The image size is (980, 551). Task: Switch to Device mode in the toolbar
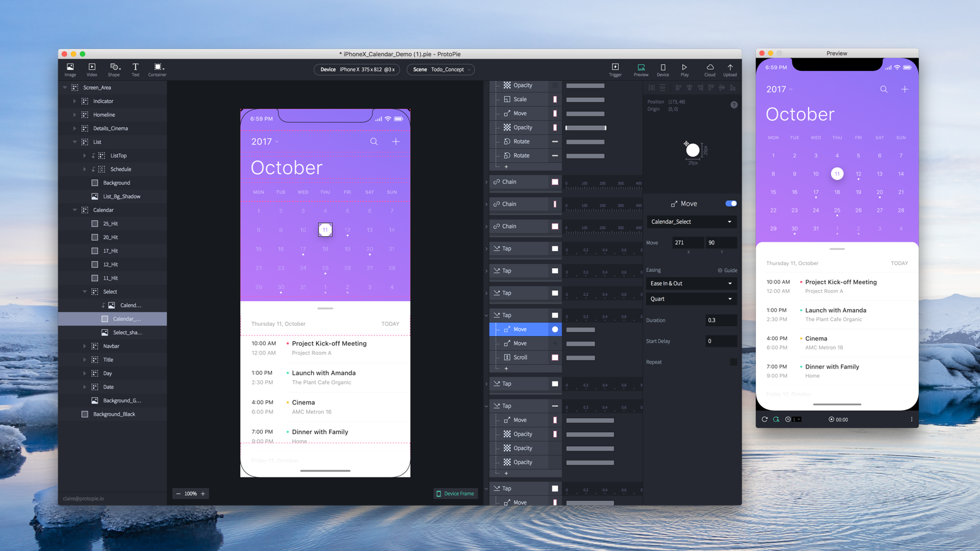click(663, 69)
